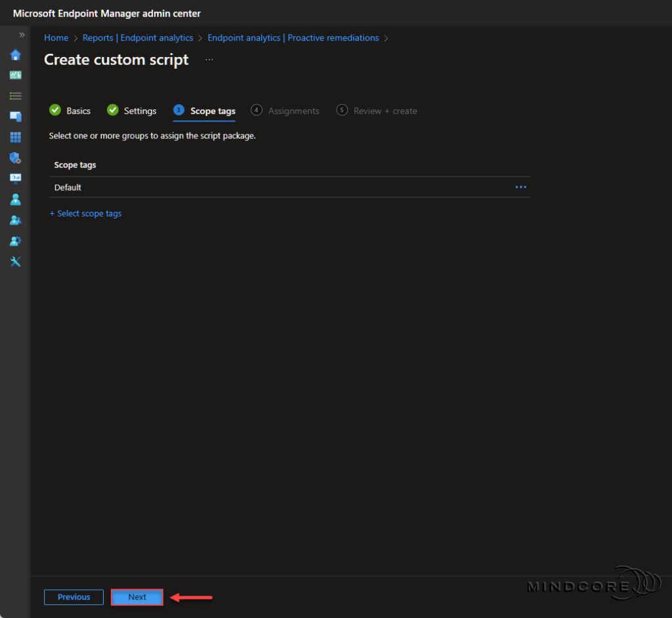672x618 pixels.
Task: Open the ellipsis next to Create custom script title
Action: click(209, 59)
